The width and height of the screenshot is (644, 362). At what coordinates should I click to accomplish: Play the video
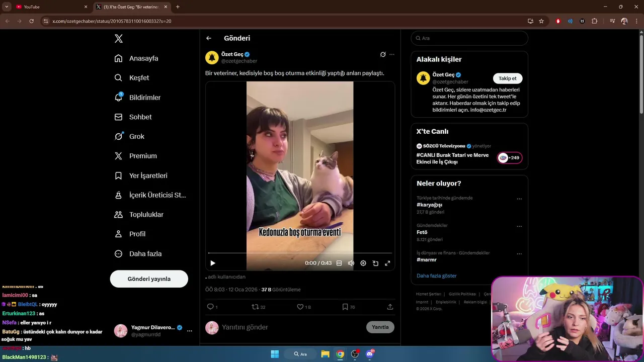pos(213,263)
